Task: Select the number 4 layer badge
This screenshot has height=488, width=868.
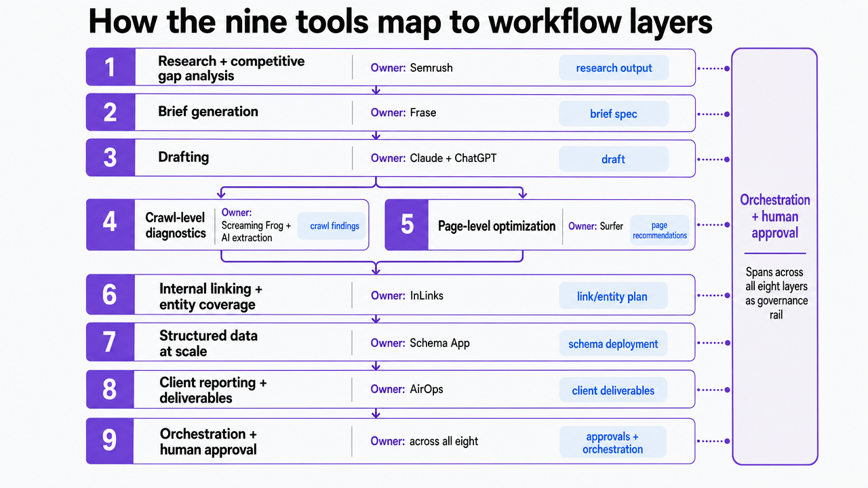Action: [110, 224]
